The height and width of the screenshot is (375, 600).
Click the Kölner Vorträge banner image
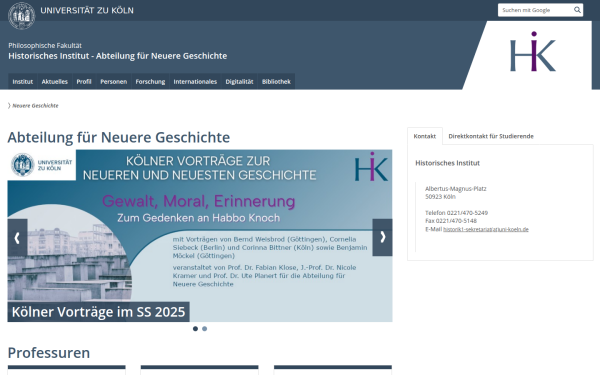coord(200,235)
